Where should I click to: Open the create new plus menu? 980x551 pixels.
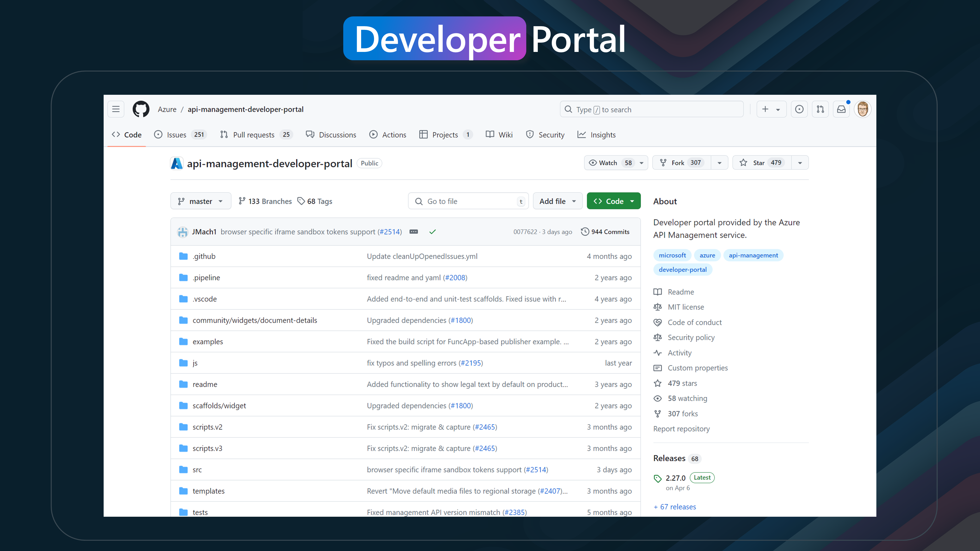(x=771, y=109)
